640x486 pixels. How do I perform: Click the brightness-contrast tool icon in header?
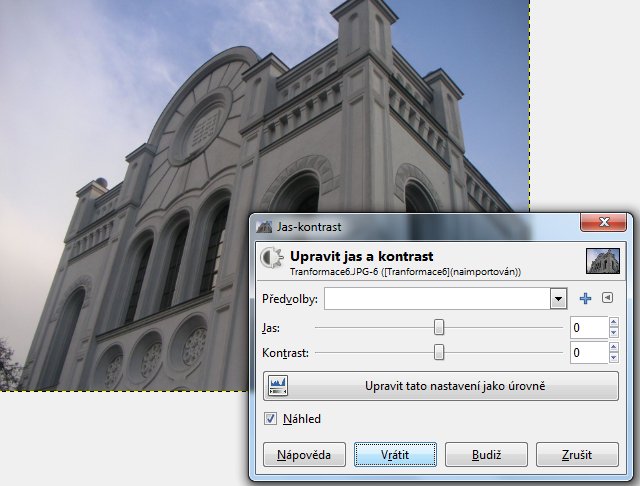click(272, 258)
